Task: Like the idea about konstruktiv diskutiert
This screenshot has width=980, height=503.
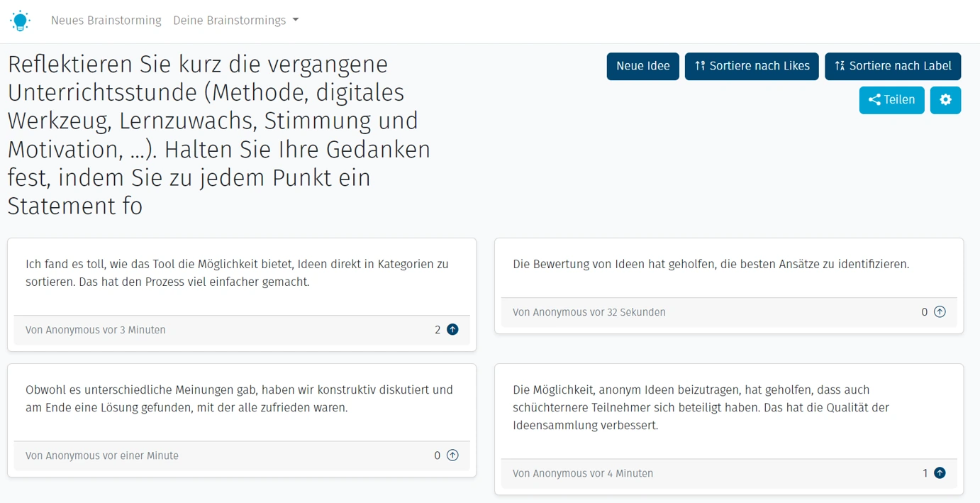Action: point(452,455)
